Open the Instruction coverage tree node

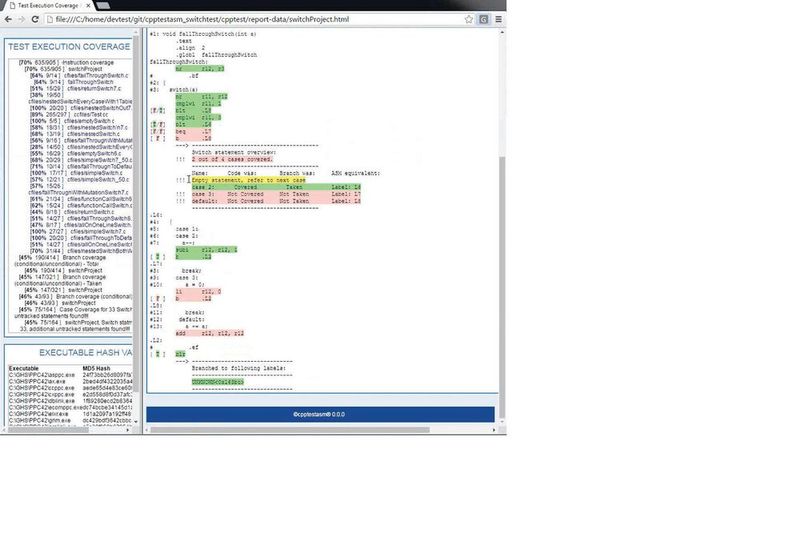(x=66, y=62)
